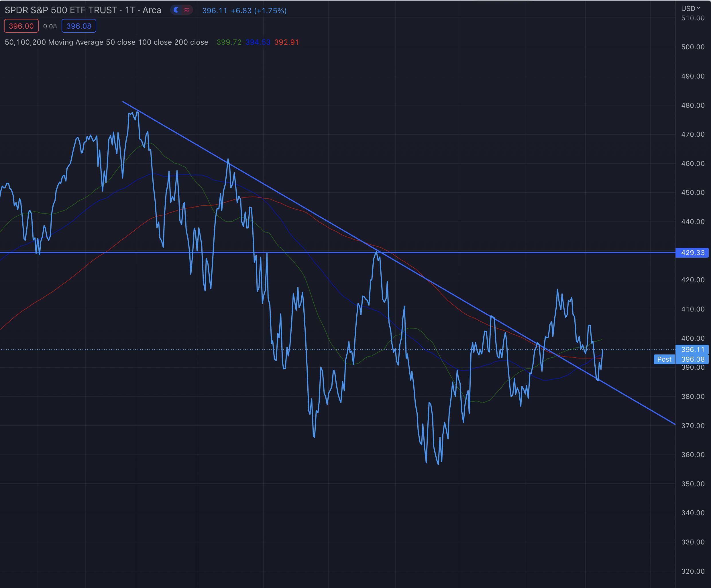Select the horizontal line at 429.33
Image resolution: width=711 pixels, height=588 pixels.
tap(508, 253)
